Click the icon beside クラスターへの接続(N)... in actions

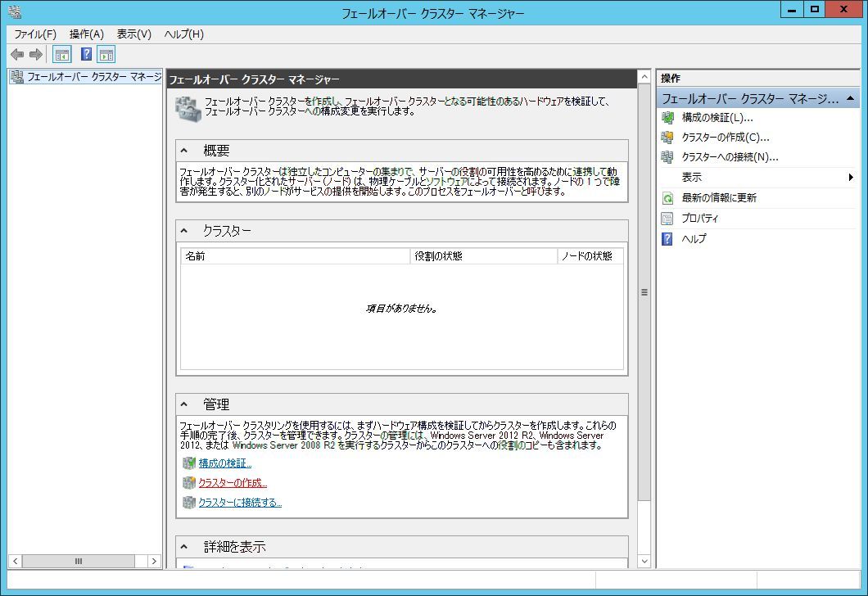[x=667, y=157]
